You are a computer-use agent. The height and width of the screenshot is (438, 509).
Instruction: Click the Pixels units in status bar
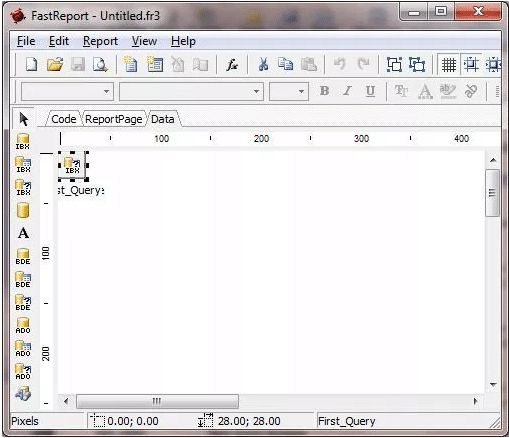coord(25,421)
